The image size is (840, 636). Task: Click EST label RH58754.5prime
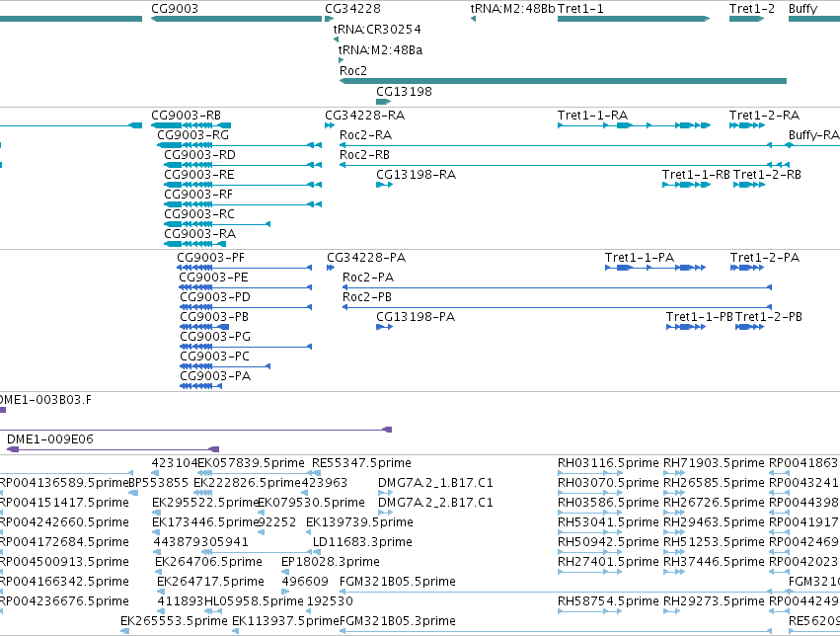[x=608, y=601]
